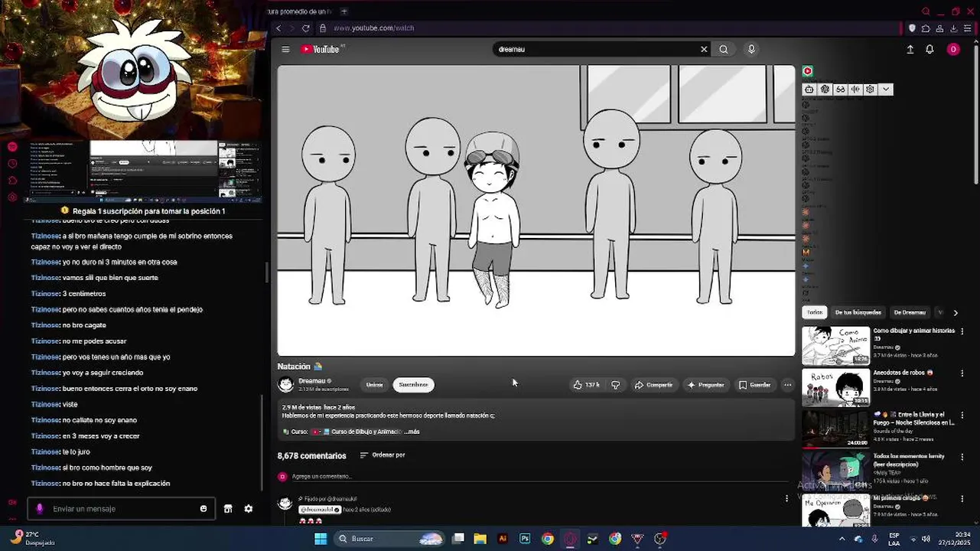980x551 pixels.
Task: Open options for 'Todos los momentos lumity'
Action: point(962,457)
